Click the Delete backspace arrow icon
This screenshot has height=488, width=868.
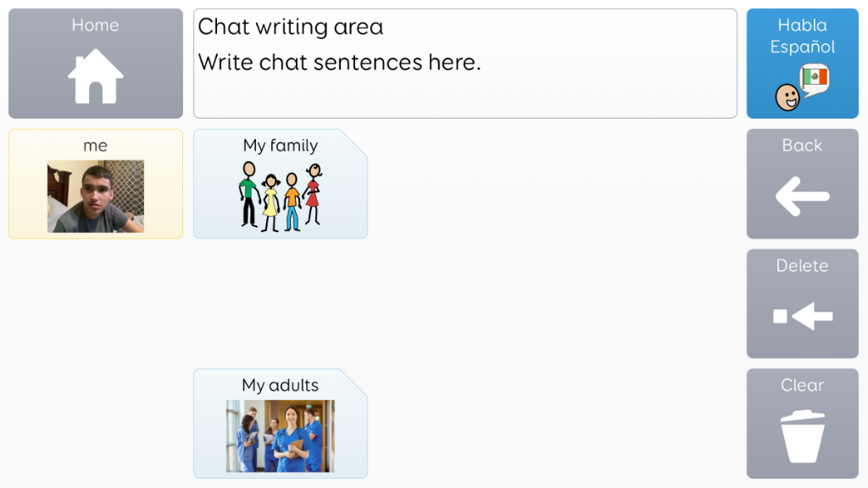click(803, 317)
